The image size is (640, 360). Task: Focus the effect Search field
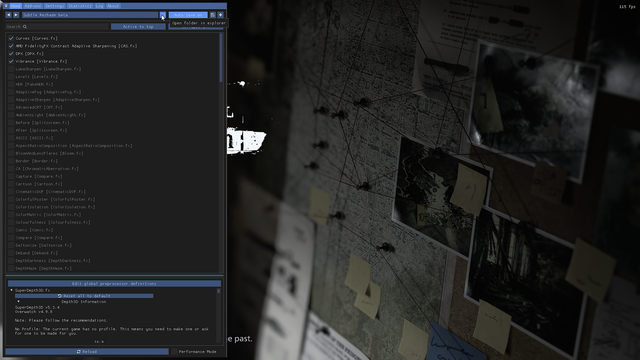click(x=57, y=27)
